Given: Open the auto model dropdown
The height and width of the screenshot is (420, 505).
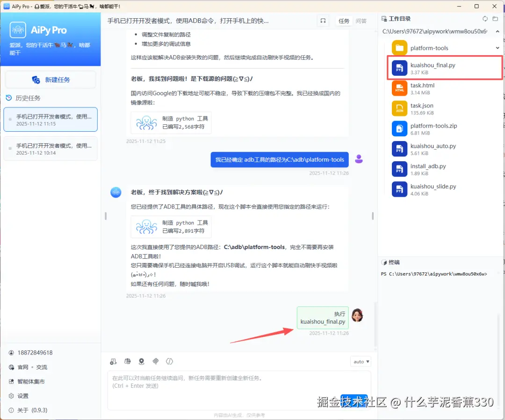Looking at the screenshot, I should [x=360, y=361].
